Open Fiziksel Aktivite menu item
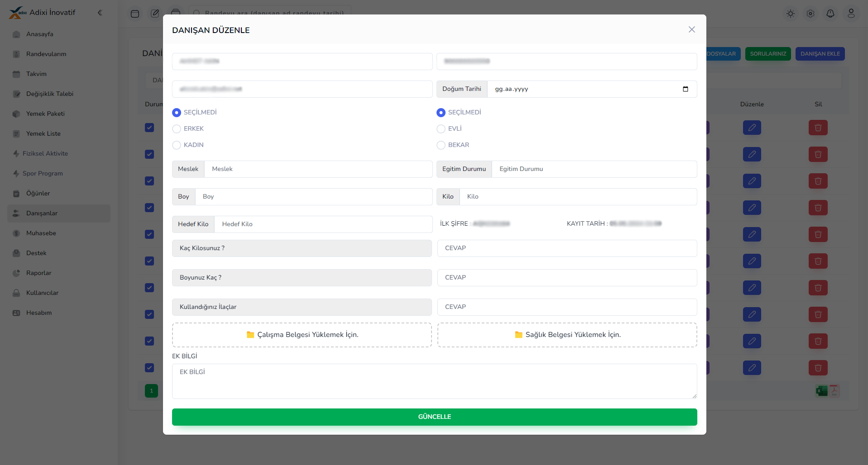Image resolution: width=868 pixels, height=465 pixels. [x=59, y=154]
